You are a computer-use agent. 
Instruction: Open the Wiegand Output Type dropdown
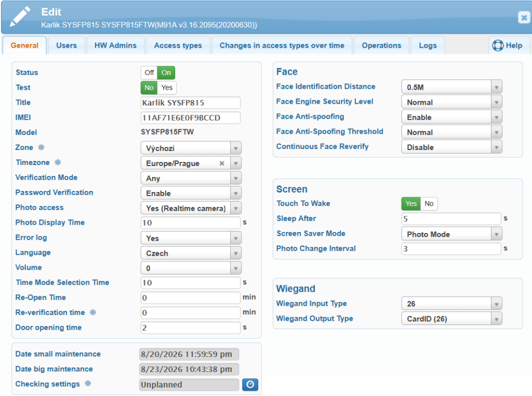pyautogui.click(x=451, y=318)
